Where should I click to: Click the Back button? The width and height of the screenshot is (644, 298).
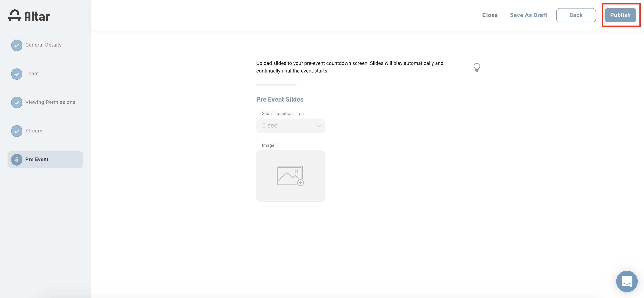[576, 15]
